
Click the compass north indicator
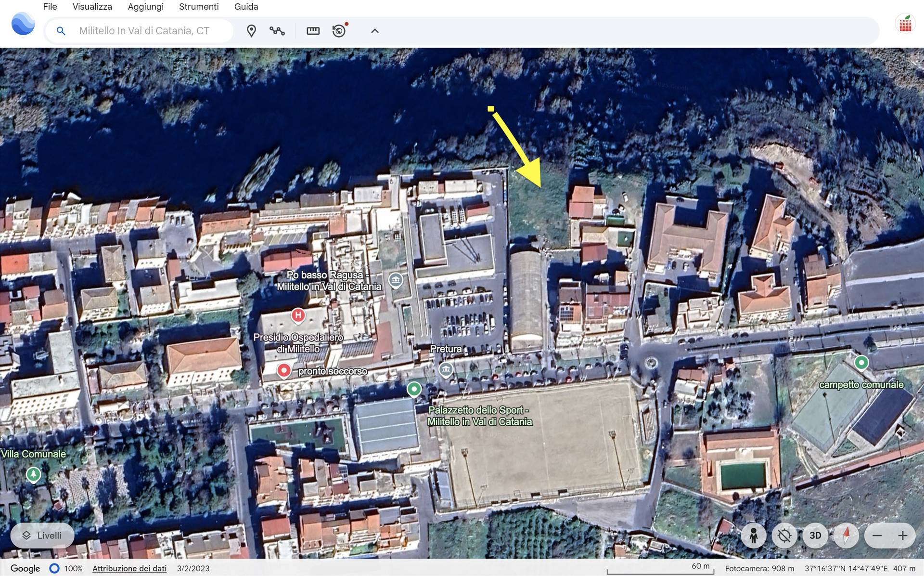click(846, 536)
